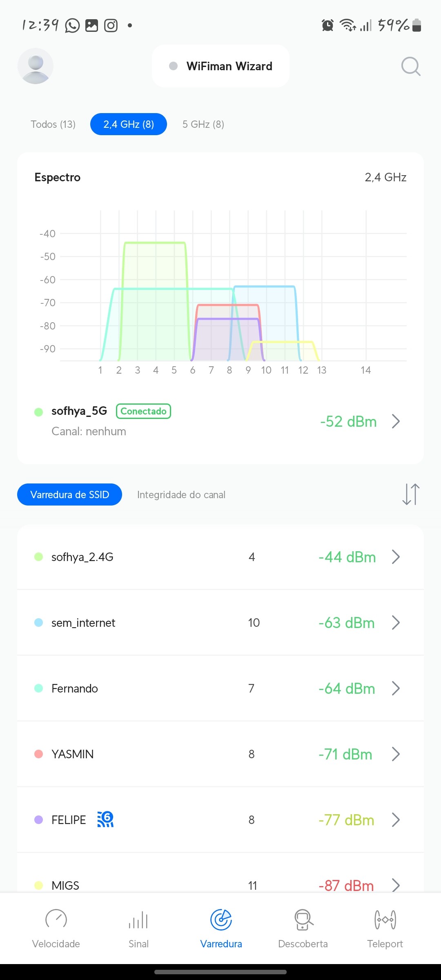
Task: Switch filter to Todos (13)
Action: [53, 124]
